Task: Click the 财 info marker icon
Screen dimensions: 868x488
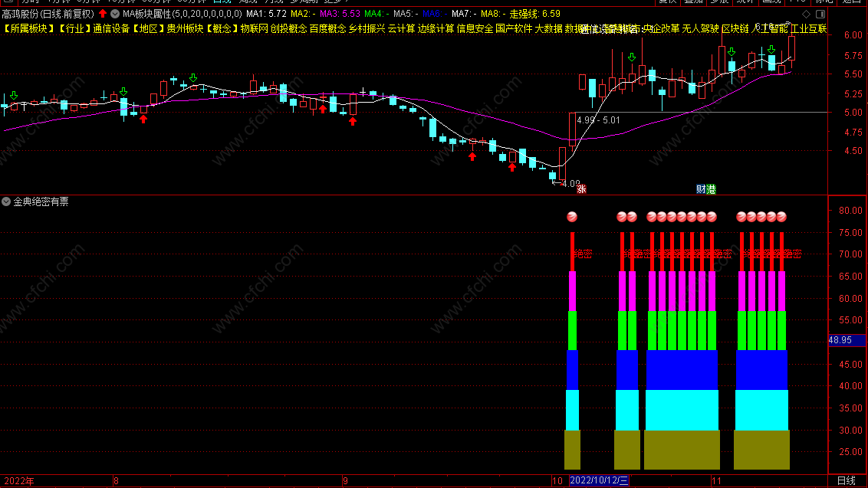Action: pyautogui.click(x=701, y=189)
